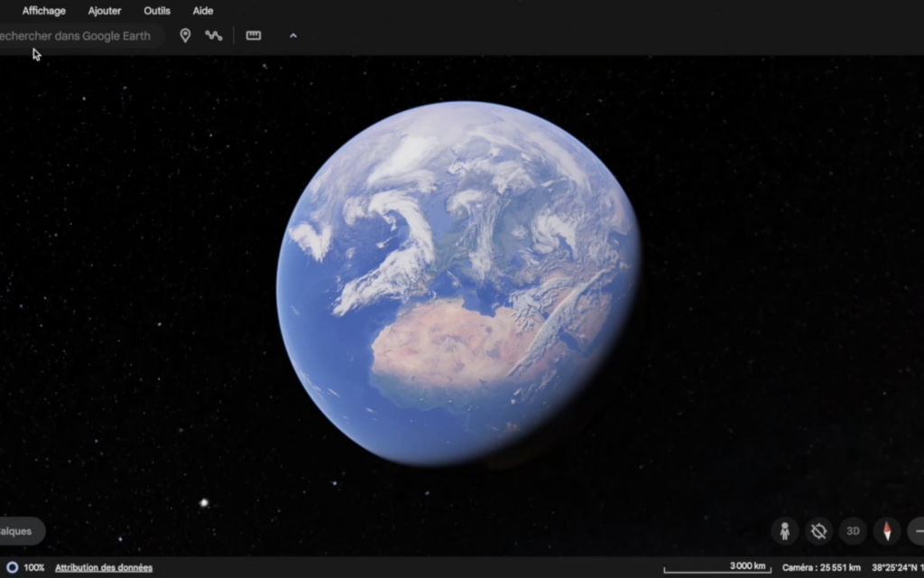Toggle the globe rotation lock icon
The image size is (924, 578).
818,531
